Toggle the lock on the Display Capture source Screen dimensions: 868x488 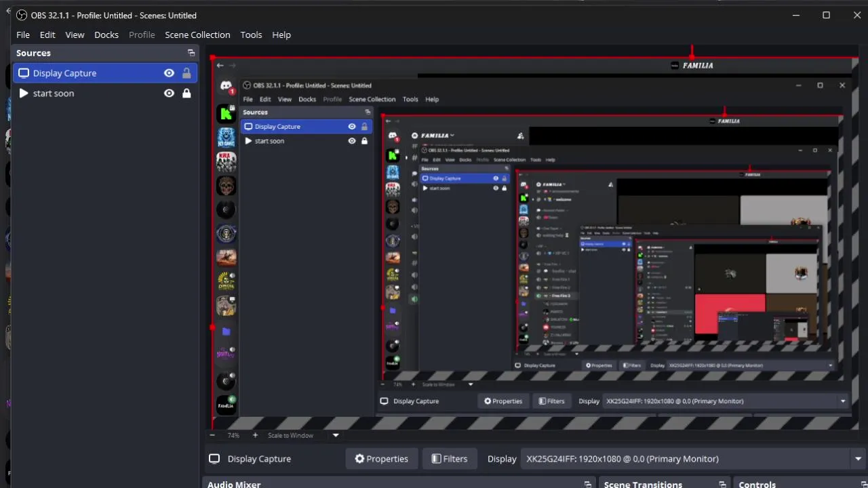[186, 73]
